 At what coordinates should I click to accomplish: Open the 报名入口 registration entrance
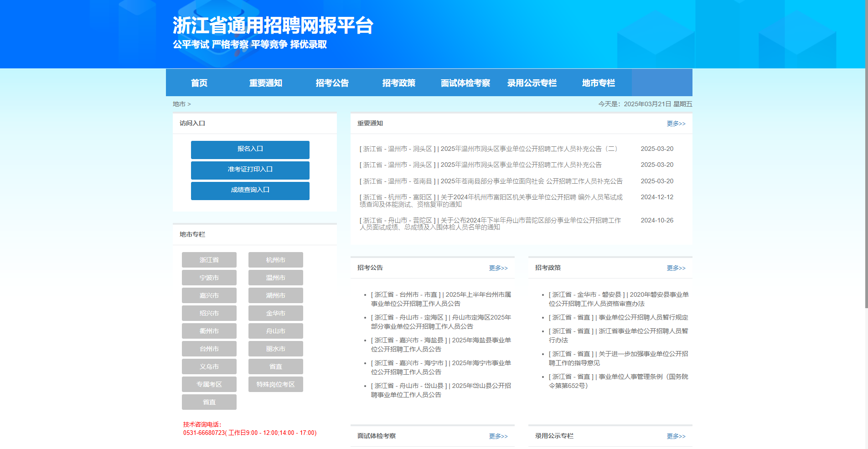[250, 150]
